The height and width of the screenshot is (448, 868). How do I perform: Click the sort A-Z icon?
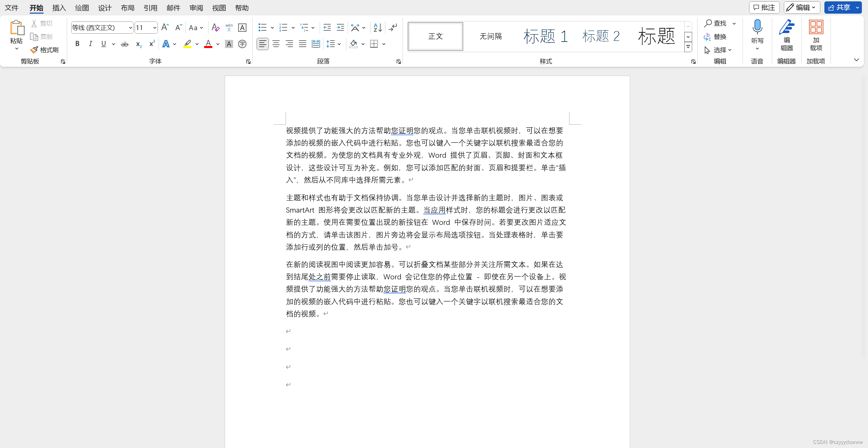(x=378, y=28)
